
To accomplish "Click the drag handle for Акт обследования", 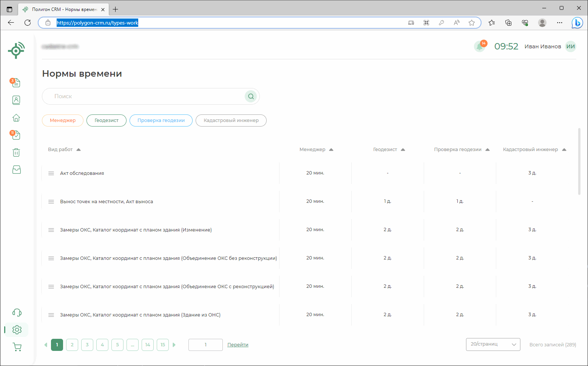I will coord(51,173).
